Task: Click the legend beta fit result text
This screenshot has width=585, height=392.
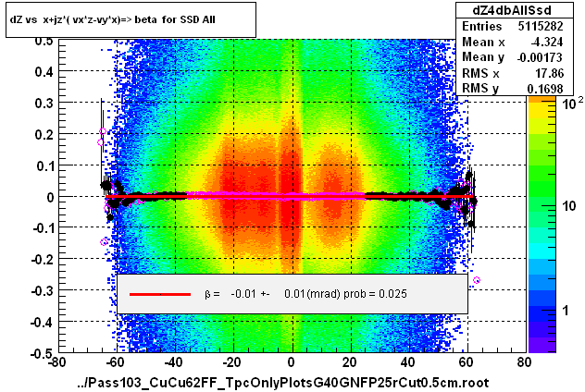Action: (x=305, y=294)
